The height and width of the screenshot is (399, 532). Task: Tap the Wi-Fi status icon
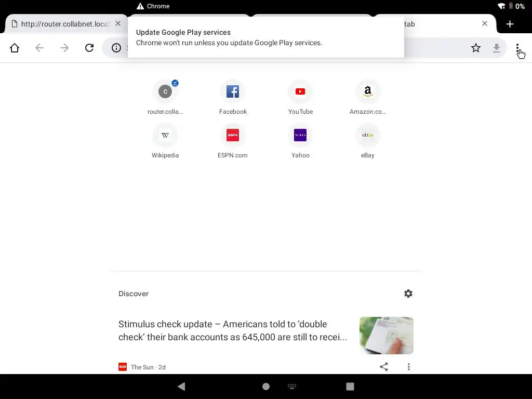501,6
